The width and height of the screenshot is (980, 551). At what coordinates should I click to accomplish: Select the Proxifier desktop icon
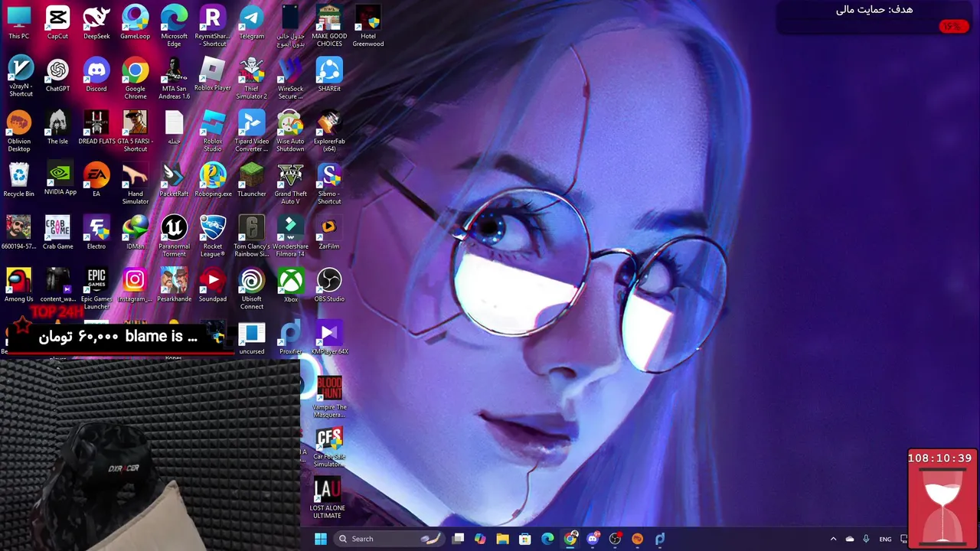(x=291, y=338)
